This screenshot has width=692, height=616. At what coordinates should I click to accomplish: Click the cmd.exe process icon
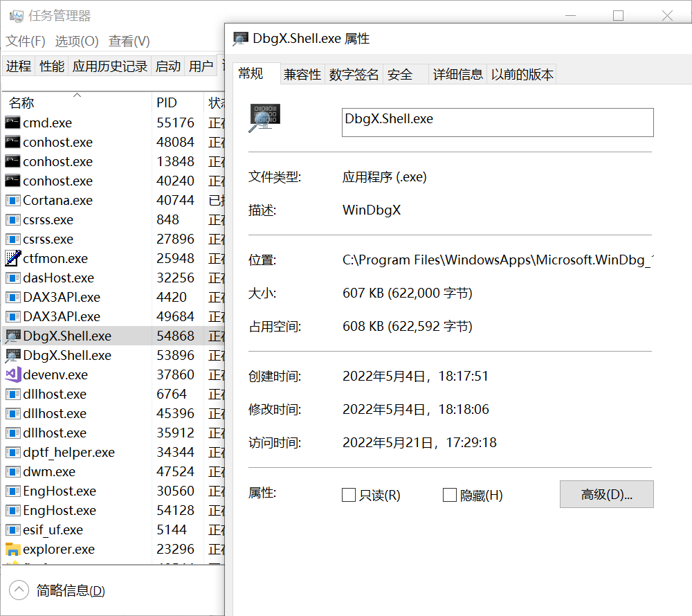pos(12,123)
